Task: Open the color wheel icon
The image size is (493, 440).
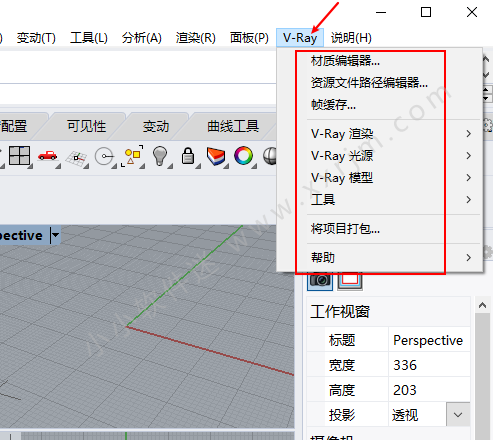Action: coord(243,156)
